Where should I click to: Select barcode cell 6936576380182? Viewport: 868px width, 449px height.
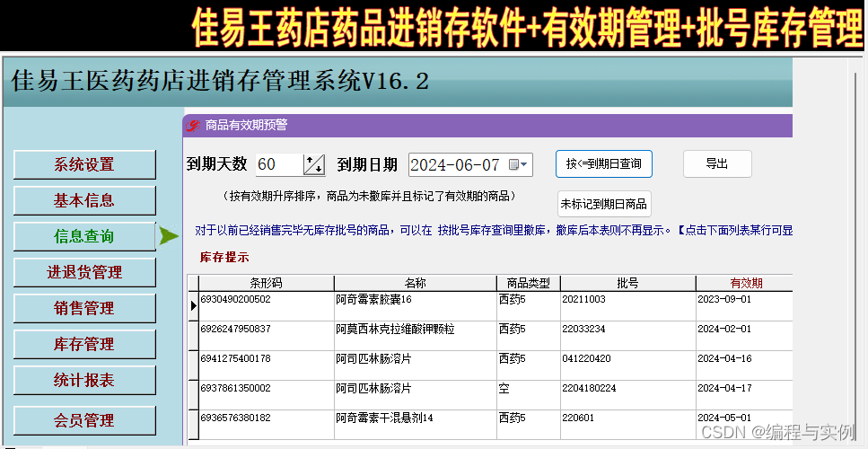267,425
